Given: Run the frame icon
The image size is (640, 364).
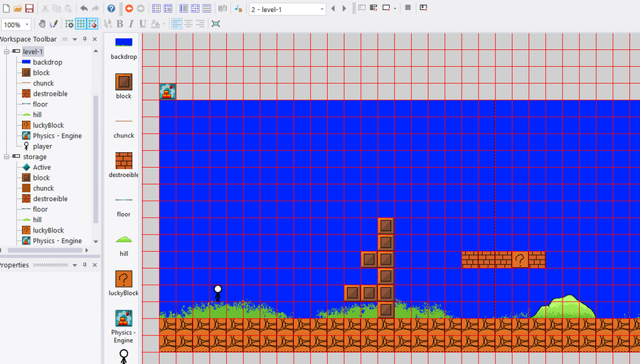Looking at the screenshot, I should point(385,8).
